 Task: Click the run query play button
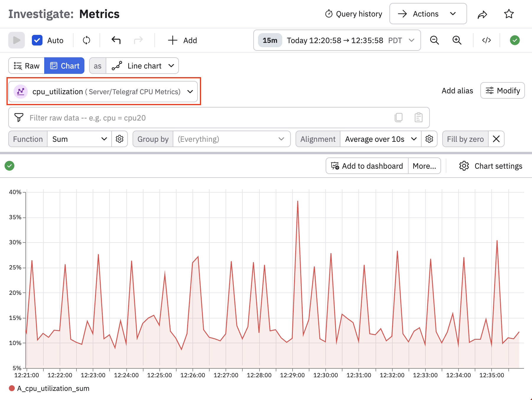(17, 40)
